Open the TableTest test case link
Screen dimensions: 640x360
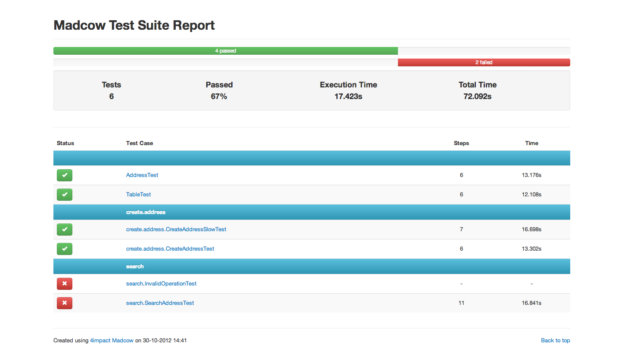pyautogui.click(x=138, y=194)
